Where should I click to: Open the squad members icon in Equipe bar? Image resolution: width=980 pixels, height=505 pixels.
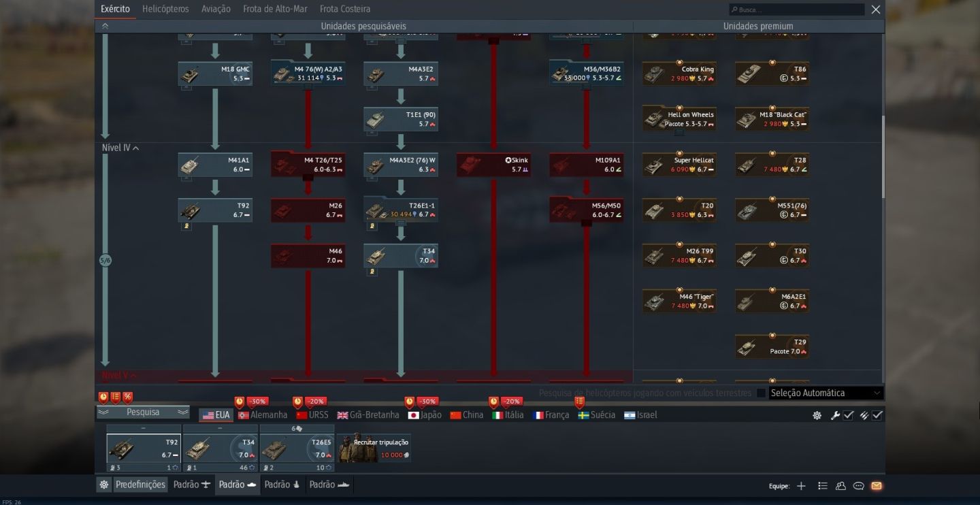coord(840,486)
